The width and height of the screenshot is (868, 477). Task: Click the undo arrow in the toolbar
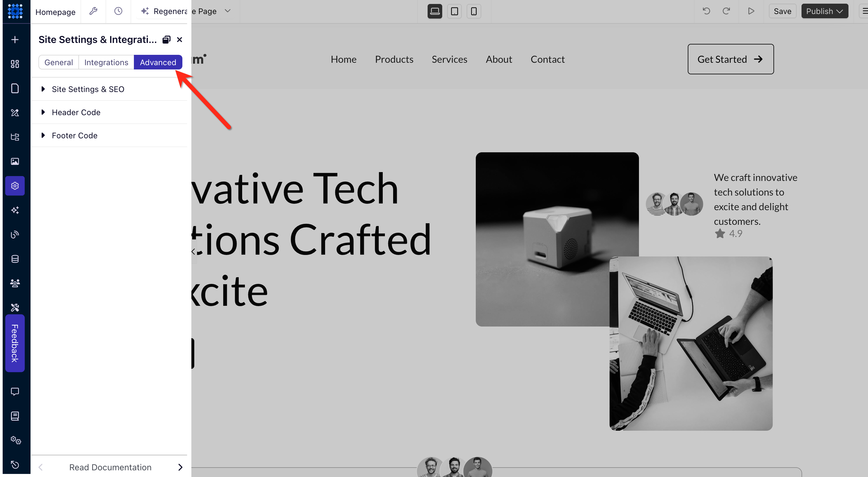coord(706,11)
